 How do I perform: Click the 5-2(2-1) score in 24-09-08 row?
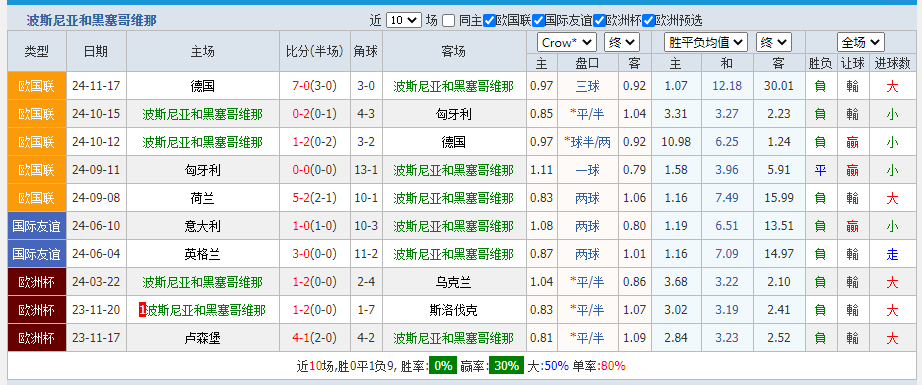(x=314, y=198)
